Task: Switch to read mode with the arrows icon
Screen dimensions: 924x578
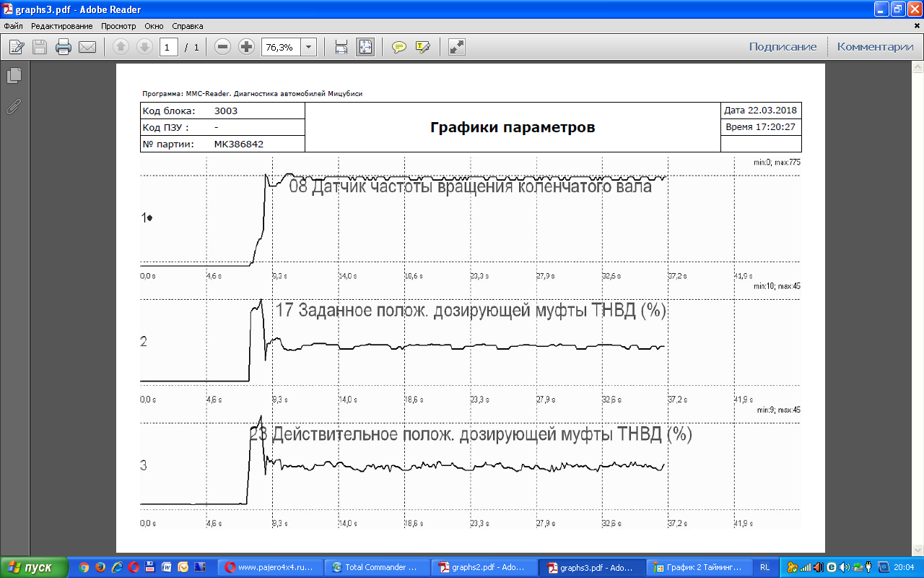Action: 456,47
